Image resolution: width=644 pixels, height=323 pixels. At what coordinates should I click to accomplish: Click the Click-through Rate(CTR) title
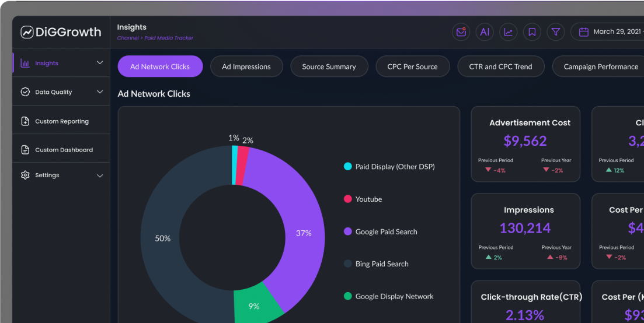(531, 297)
